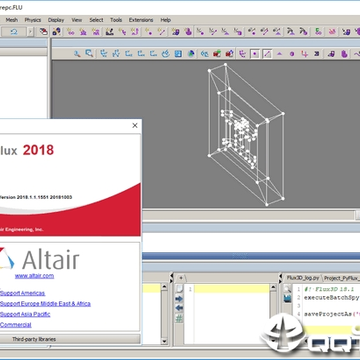Click the green hash comment icon
Image resolution: width=360 pixels, height=360 pixels.
coord(179,318)
